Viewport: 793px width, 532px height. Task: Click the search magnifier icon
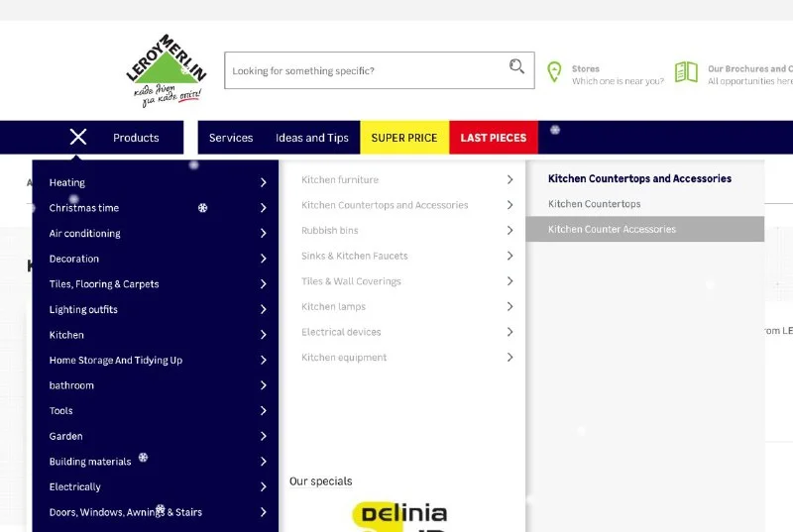(516, 67)
